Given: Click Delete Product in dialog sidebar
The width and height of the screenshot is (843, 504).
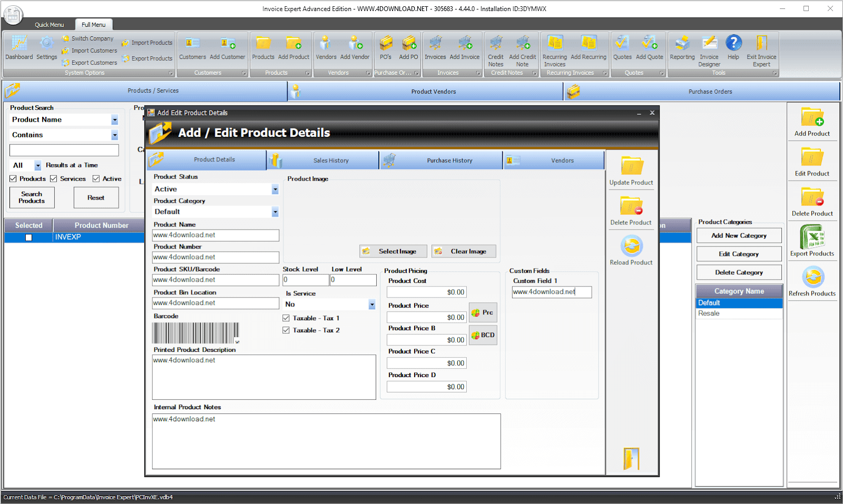Looking at the screenshot, I should 631,211.
